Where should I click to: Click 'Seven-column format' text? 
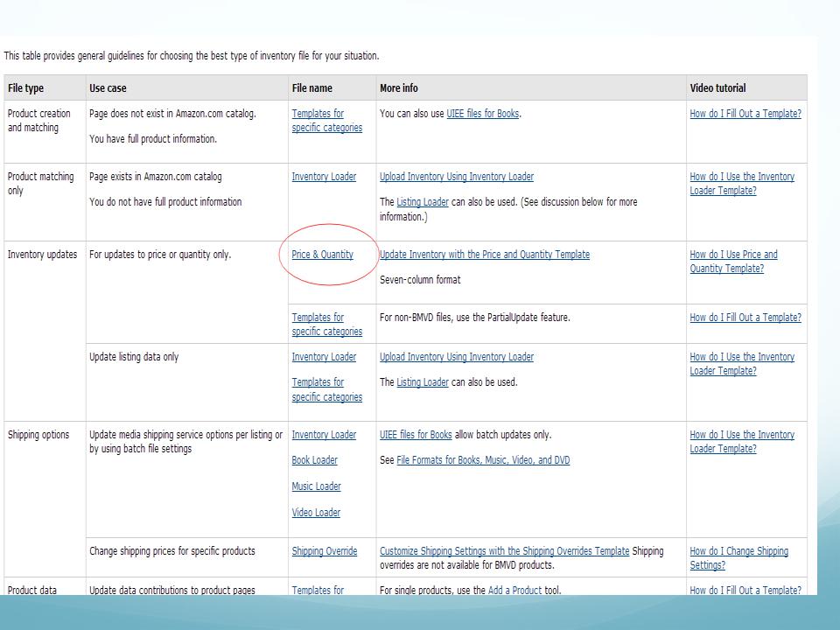tap(420, 280)
